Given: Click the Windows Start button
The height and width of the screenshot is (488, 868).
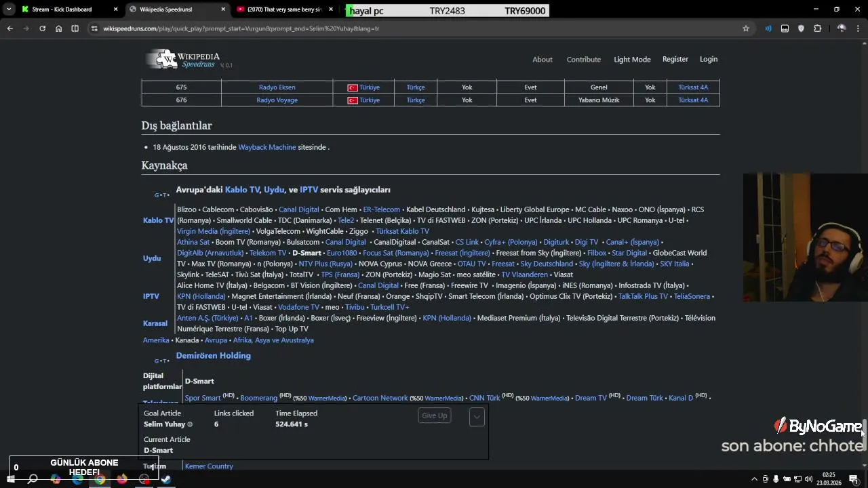Looking at the screenshot, I should (10, 479).
